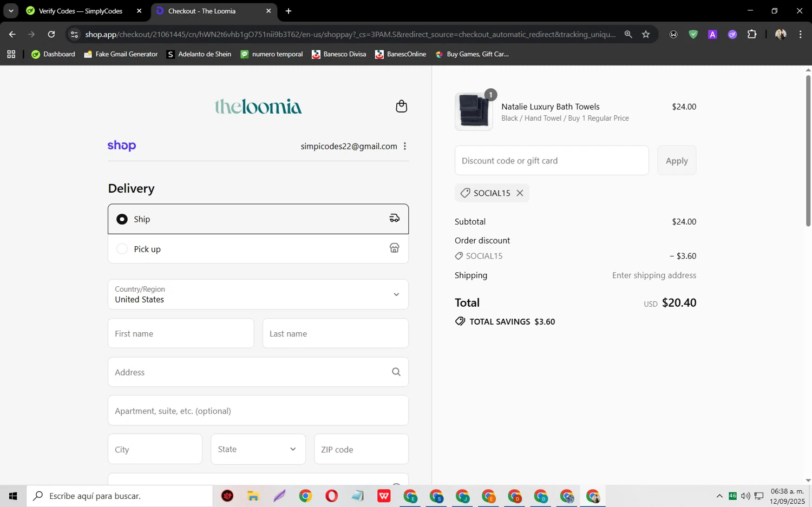This screenshot has height=507, width=812.
Task: Click the volume speaker tray icon
Action: point(745,496)
